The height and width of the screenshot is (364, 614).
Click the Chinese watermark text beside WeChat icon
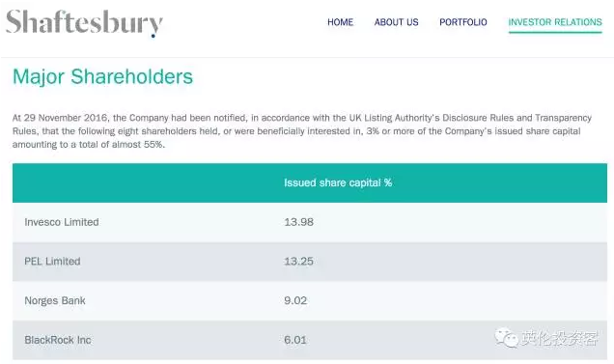point(559,338)
